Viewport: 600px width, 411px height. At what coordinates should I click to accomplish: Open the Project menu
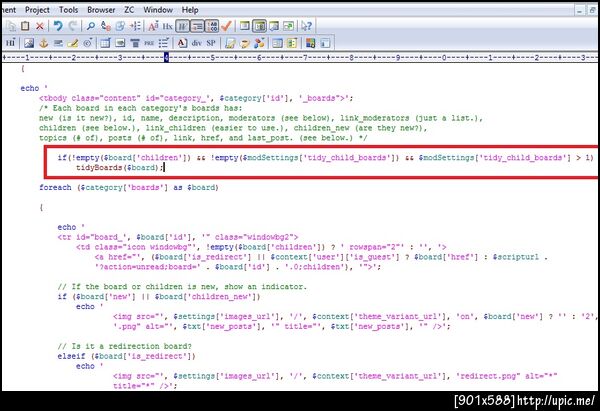click(37, 10)
